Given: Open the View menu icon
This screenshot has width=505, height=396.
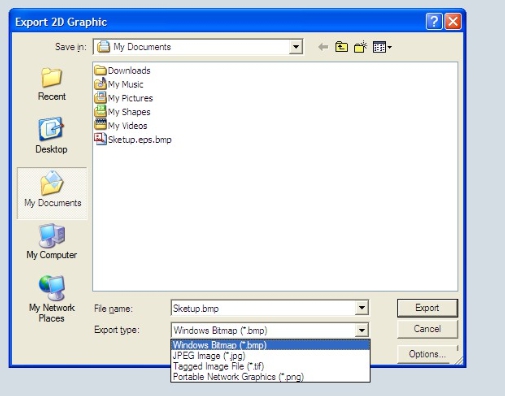Looking at the screenshot, I should [382, 47].
